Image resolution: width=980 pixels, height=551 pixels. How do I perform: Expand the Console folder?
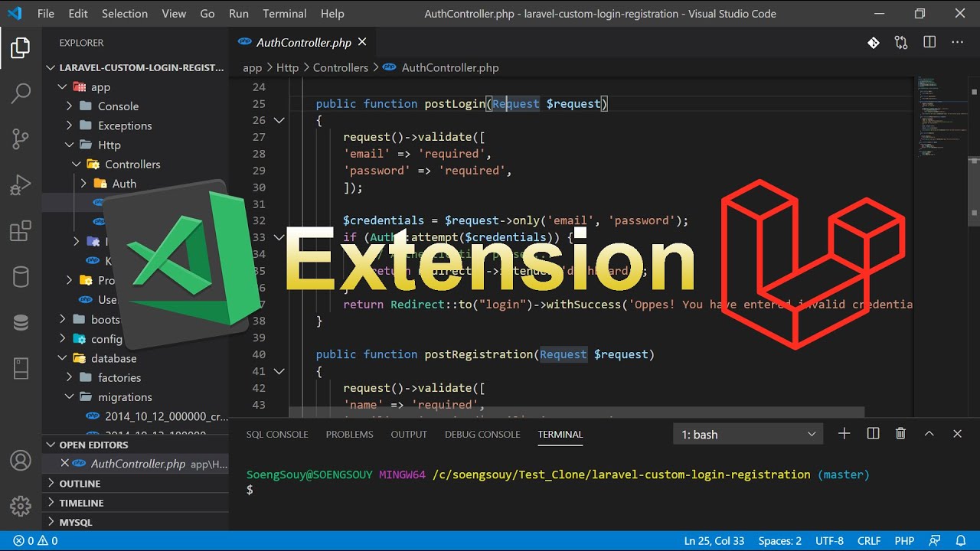tap(70, 106)
